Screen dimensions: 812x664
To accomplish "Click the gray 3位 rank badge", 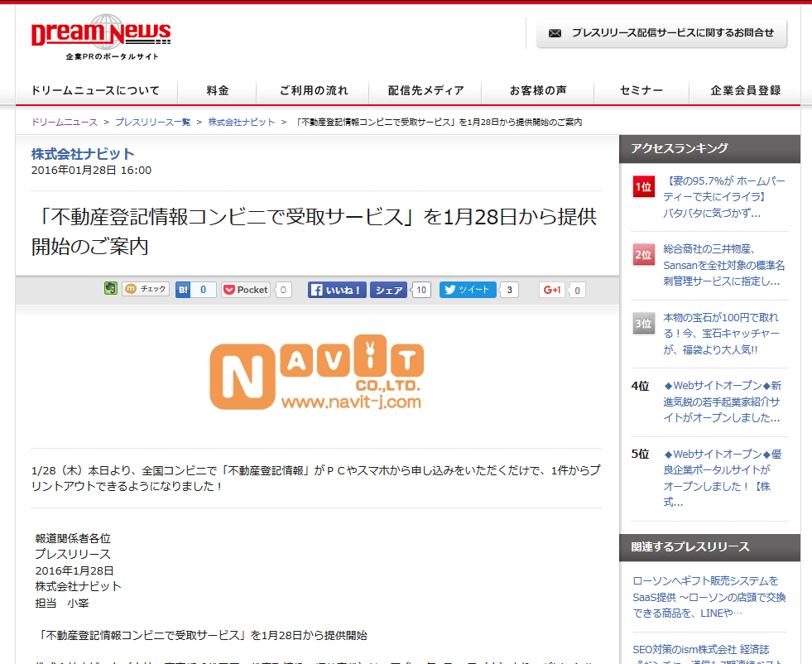I will click(x=644, y=323).
